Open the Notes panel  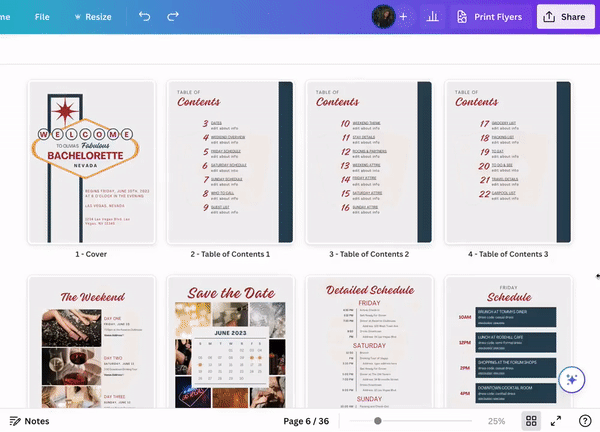point(29,421)
